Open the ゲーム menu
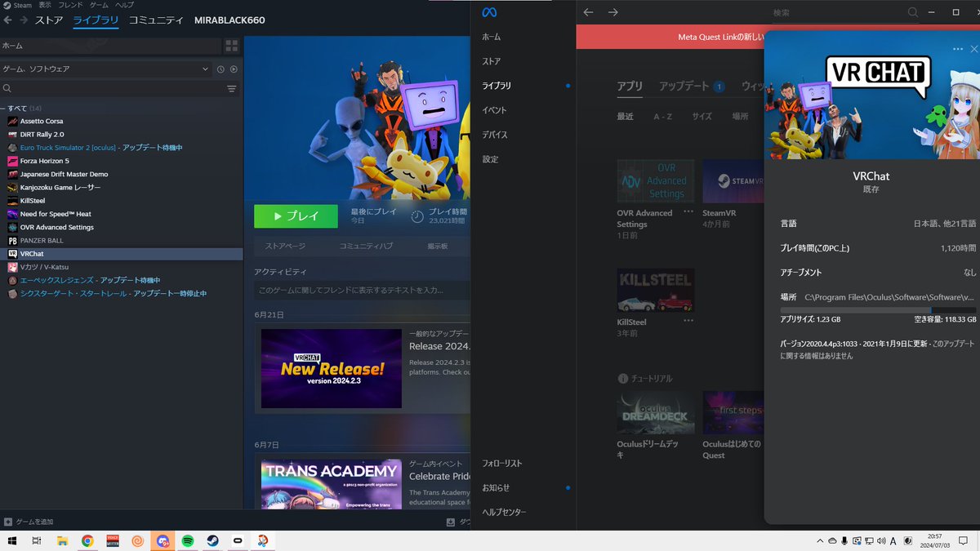980x551 pixels. 99,5
